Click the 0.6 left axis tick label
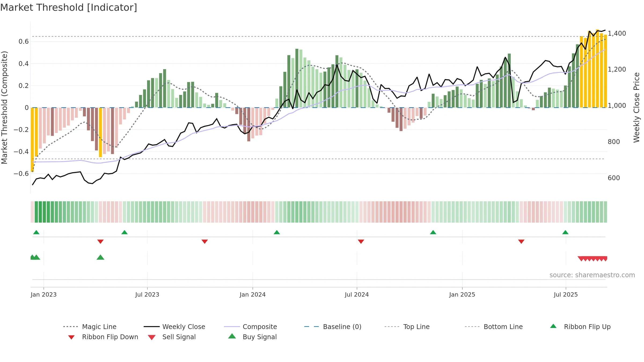 [24, 42]
